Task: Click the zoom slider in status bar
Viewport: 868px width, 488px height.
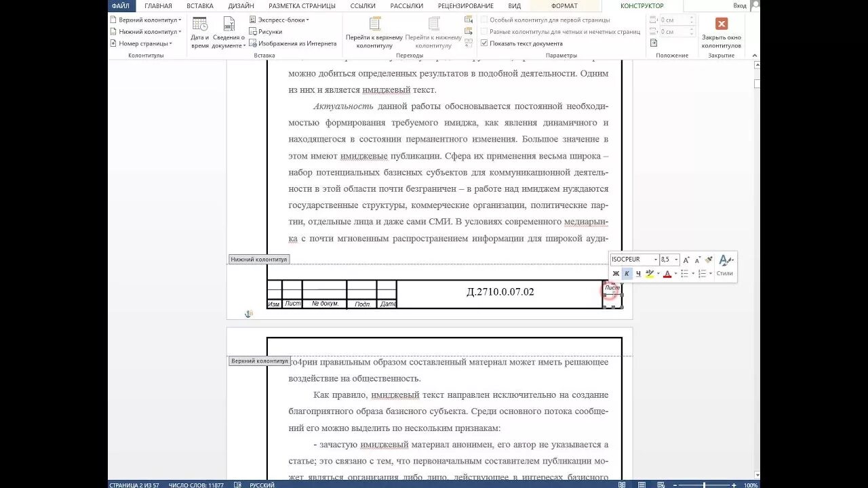Action: click(704, 485)
